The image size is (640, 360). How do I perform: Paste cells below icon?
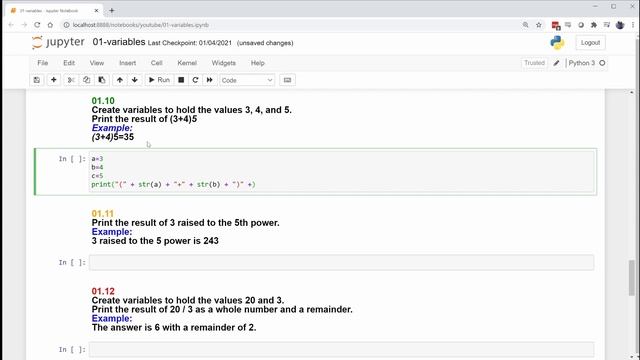(x=102, y=80)
